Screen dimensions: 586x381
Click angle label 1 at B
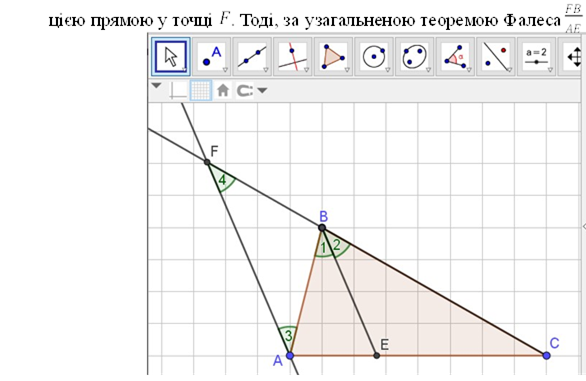324,247
